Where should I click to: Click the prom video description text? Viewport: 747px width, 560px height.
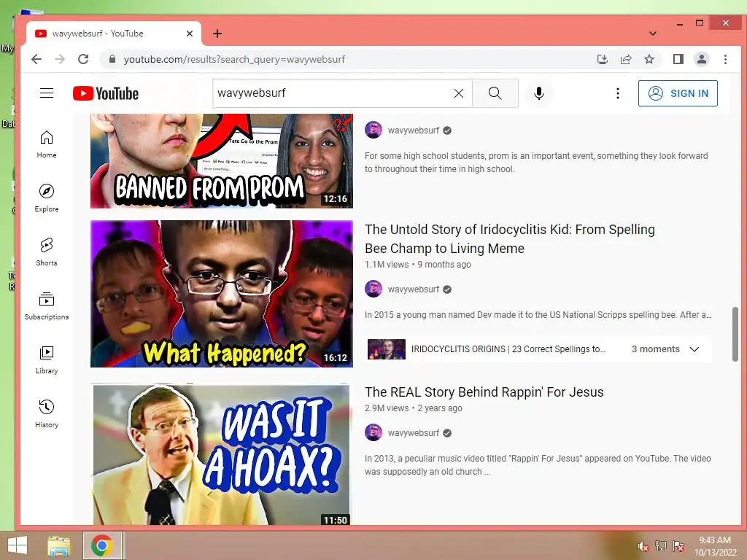tap(536, 163)
